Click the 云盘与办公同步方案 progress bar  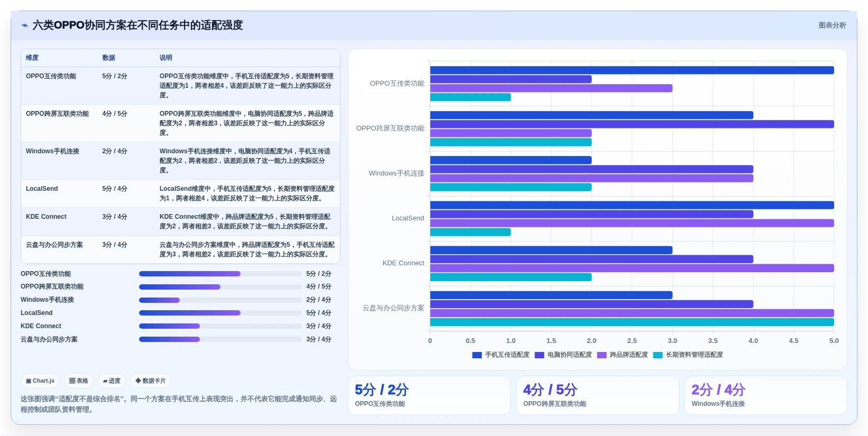220,339
